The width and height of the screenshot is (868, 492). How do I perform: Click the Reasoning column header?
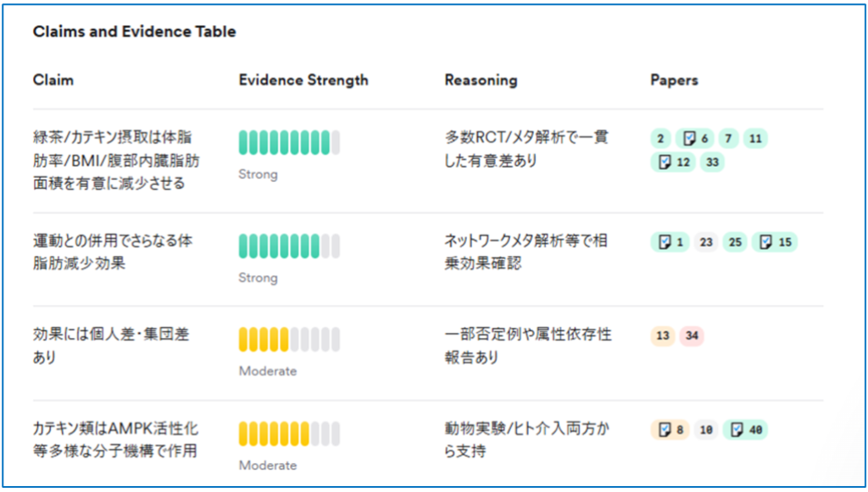tap(481, 80)
